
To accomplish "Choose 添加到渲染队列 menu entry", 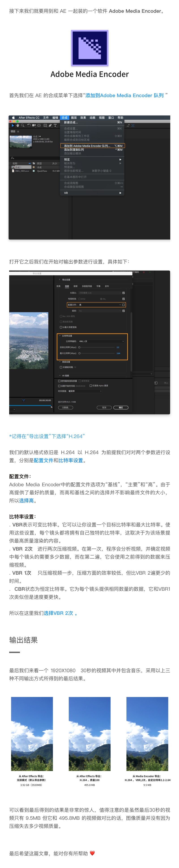I will (x=93, y=150).
